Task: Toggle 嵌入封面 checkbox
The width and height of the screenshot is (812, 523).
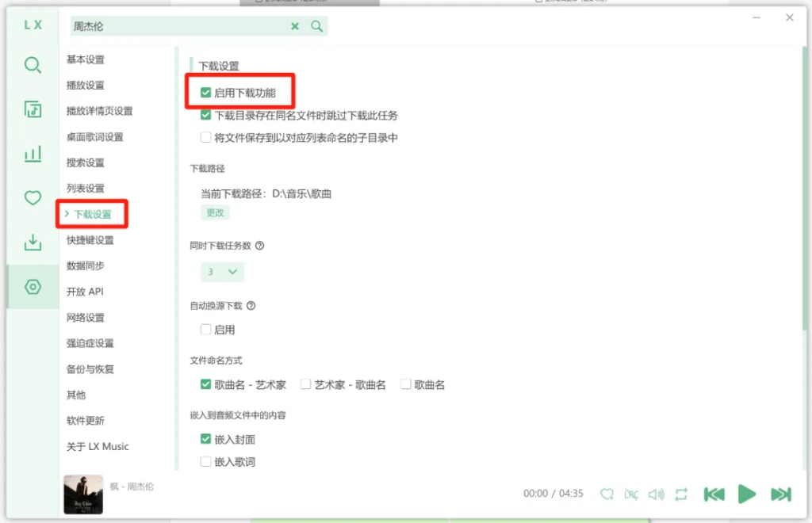Action: [205, 439]
